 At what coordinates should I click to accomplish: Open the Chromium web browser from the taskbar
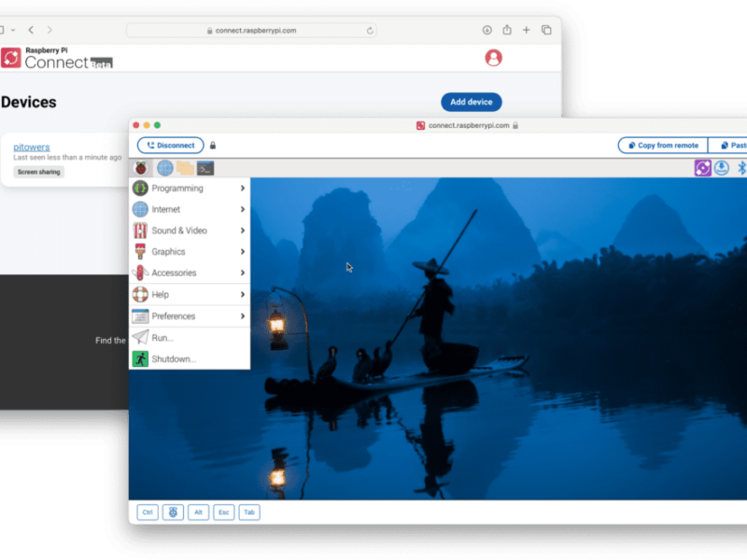point(164,168)
